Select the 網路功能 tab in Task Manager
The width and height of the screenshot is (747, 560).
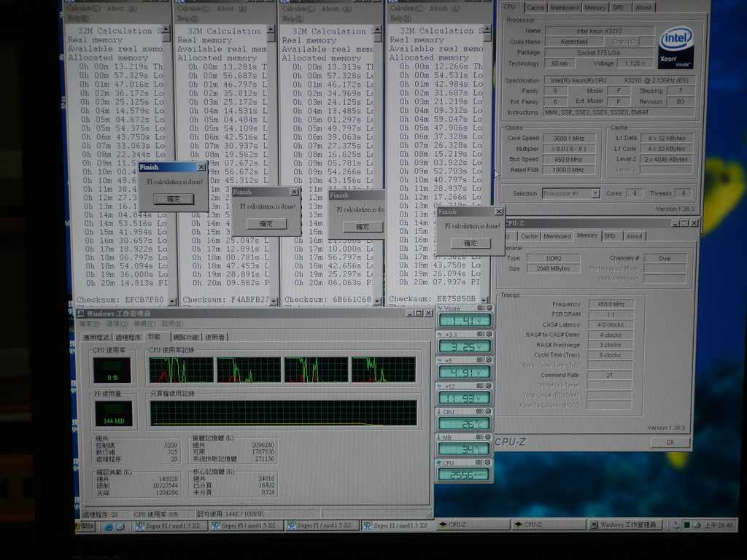point(186,338)
